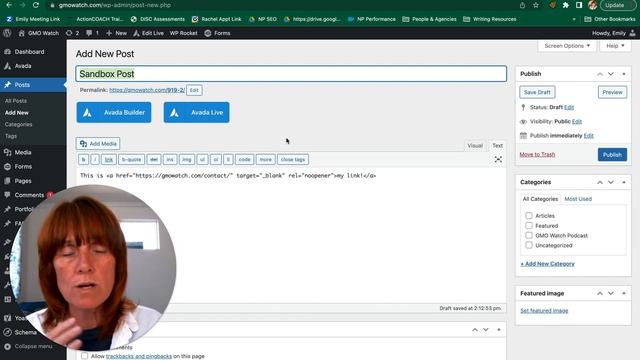The width and height of the screenshot is (640, 360).
Task: Open Forms in the admin bar
Action: point(218,33)
